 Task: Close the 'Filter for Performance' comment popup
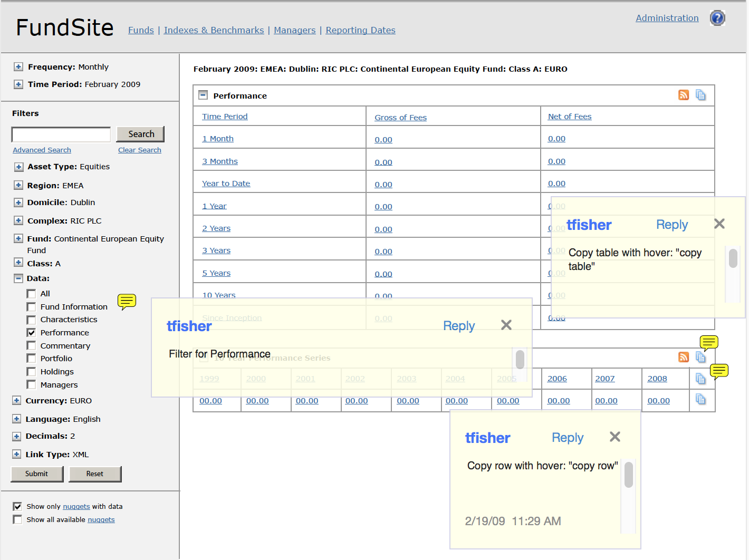click(506, 325)
